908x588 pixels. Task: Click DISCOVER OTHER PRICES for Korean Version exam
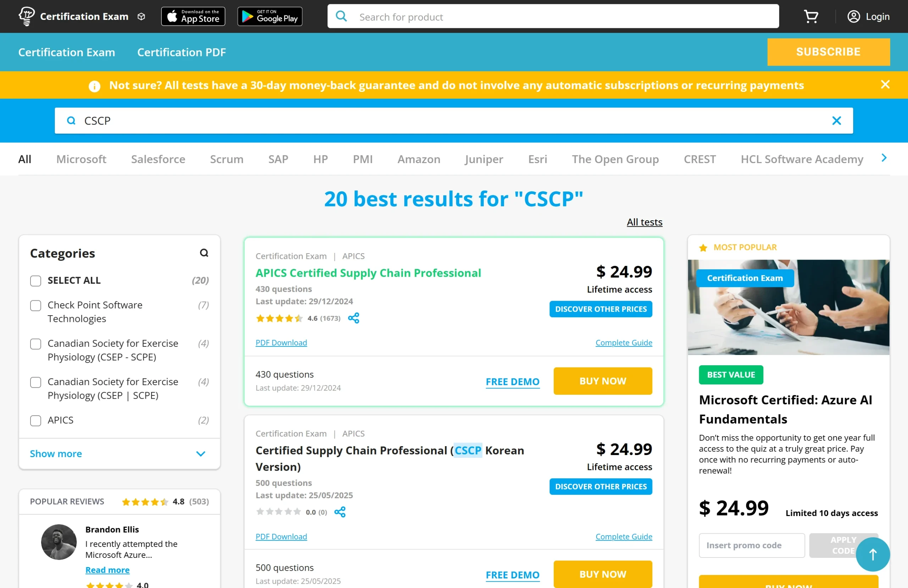click(601, 487)
